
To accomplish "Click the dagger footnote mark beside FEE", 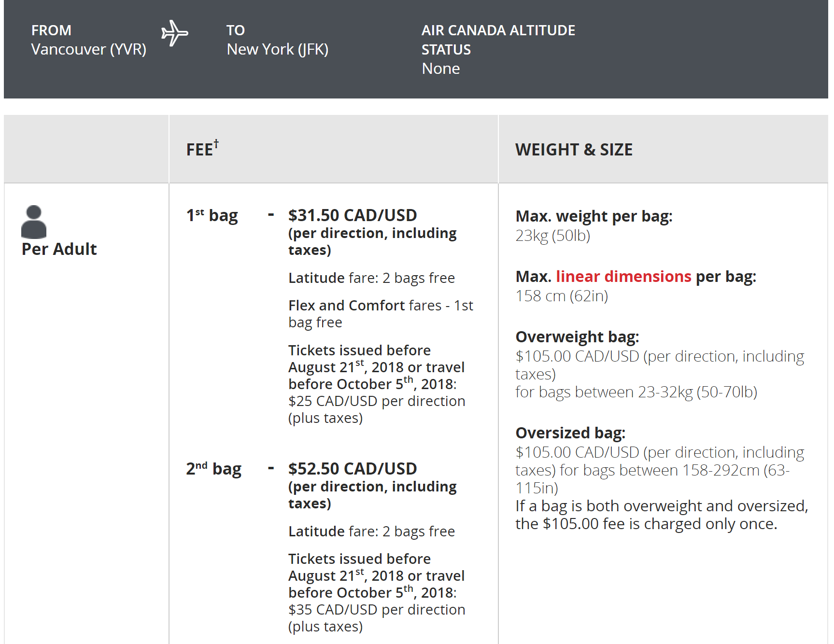I will pos(216,143).
